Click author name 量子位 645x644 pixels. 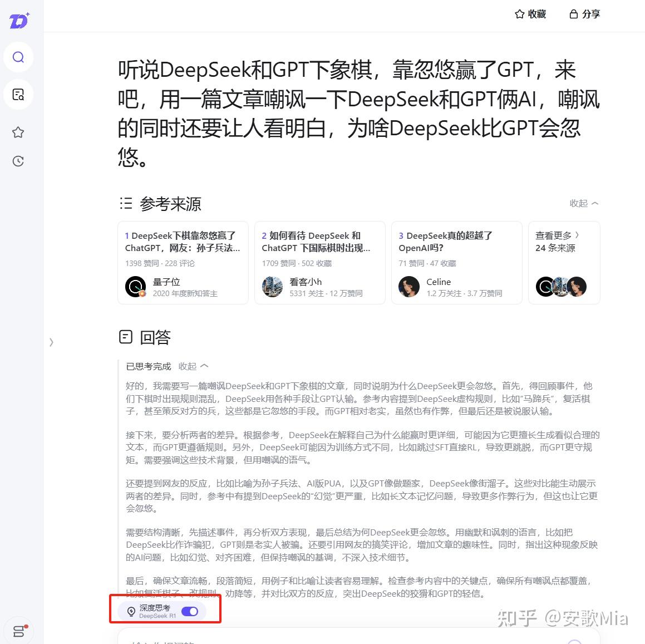(x=166, y=282)
